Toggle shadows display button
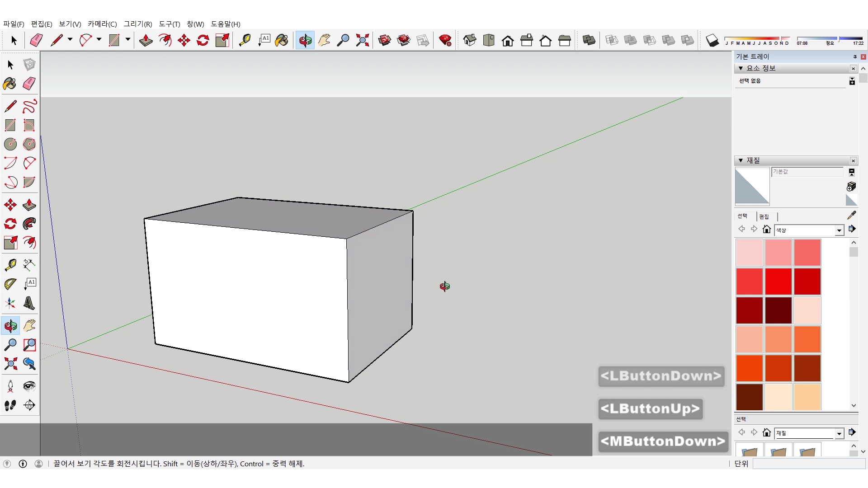 click(x=712, y=41)
